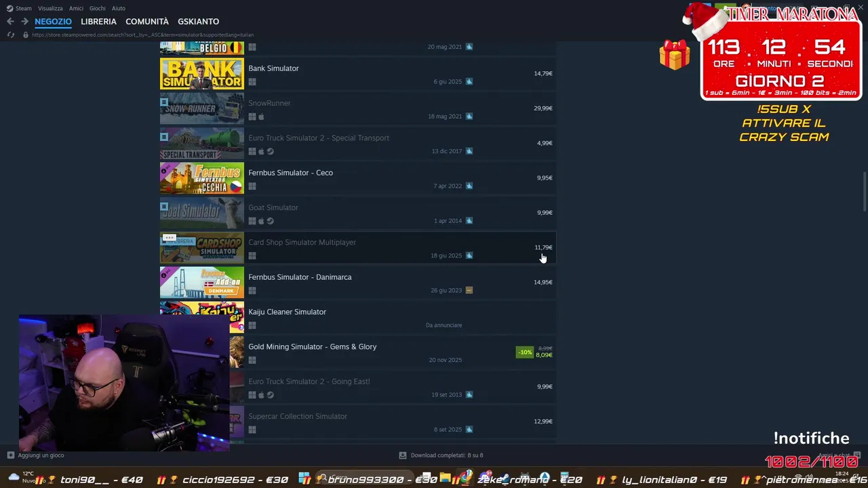This screenshot has width=868, height=488.
Task: Click the review icon on Goat Simulator row
Action: [469, 221]
